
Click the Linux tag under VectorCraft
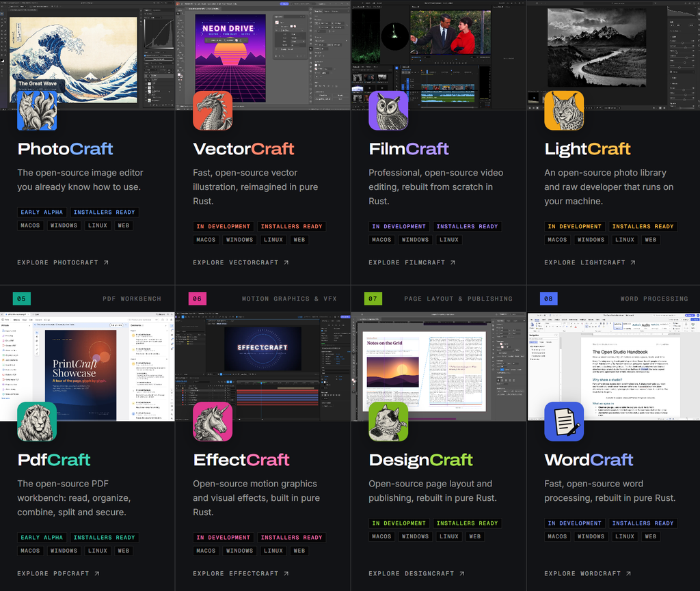[273, 240]
